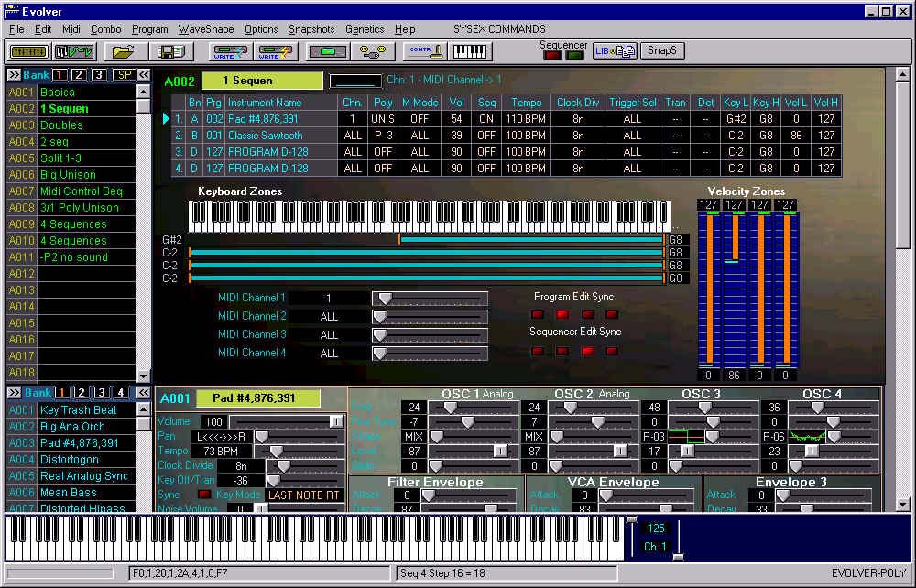Toggle second Program Edit Sync LED
This screenshot has width=916, height=588.
562,315
